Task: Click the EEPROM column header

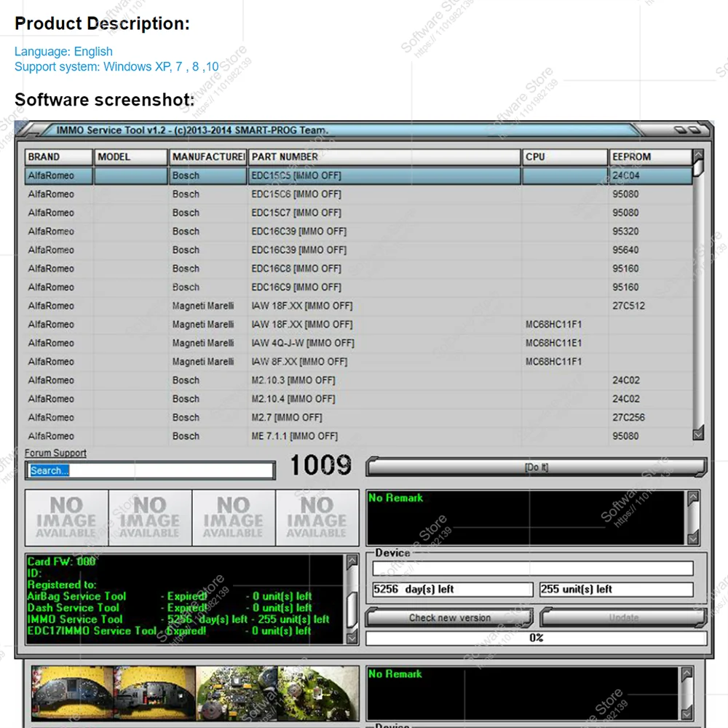Action: [650, 157]
